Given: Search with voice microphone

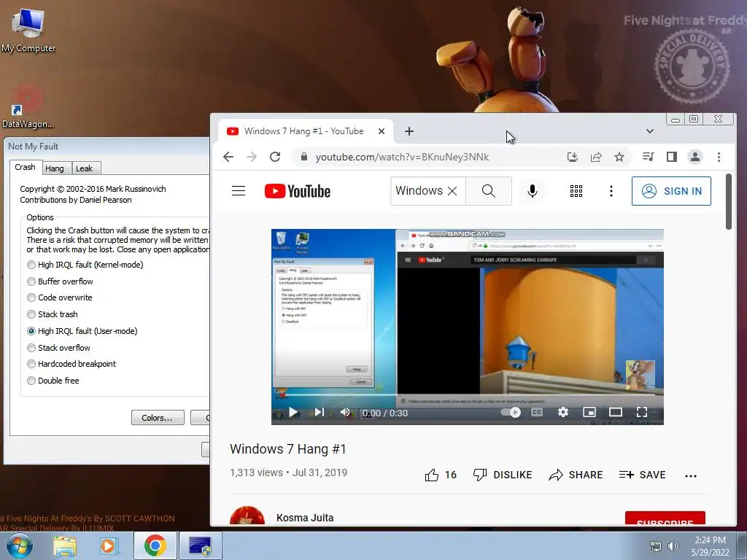Looking at the screenshot, I should coord(533,191).
